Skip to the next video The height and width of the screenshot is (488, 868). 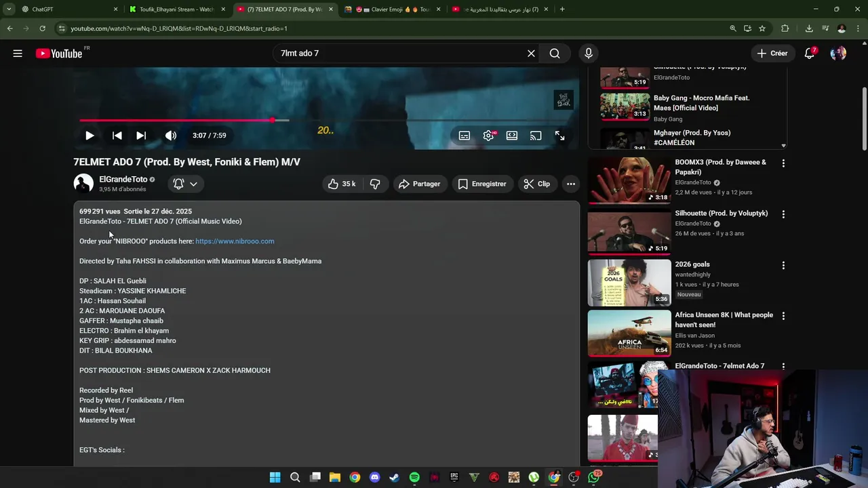click(141, 136)
